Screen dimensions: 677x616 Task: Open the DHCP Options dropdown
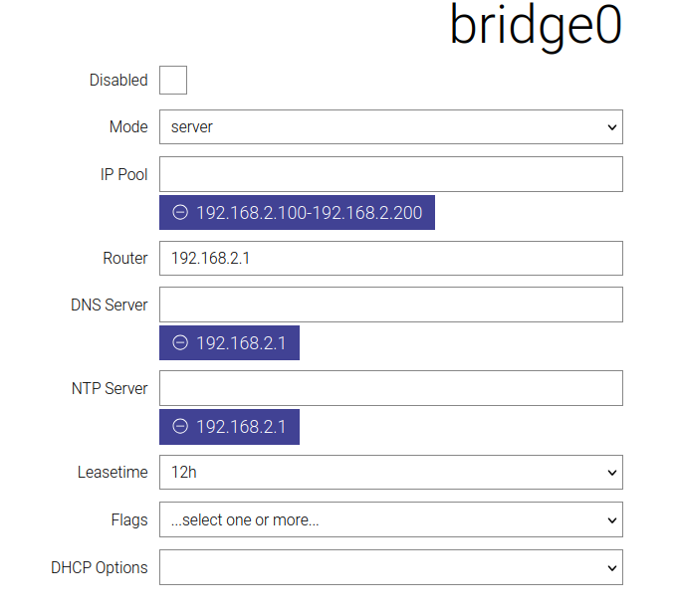click(x=391, y=567)
